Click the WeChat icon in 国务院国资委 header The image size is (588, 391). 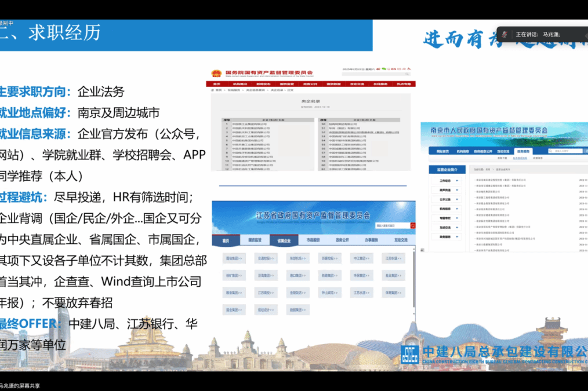tap(383, 68)
